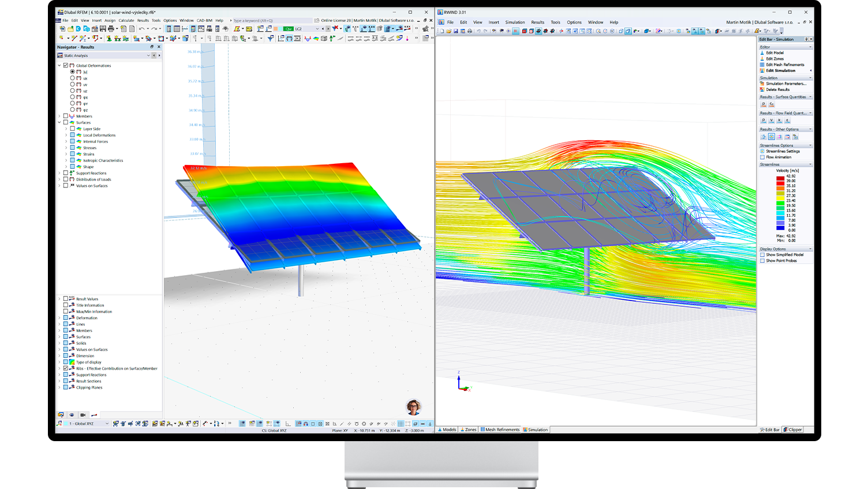
Task: Toggle the Global Deformations checkbox
Action: click(x=66, y=66)
